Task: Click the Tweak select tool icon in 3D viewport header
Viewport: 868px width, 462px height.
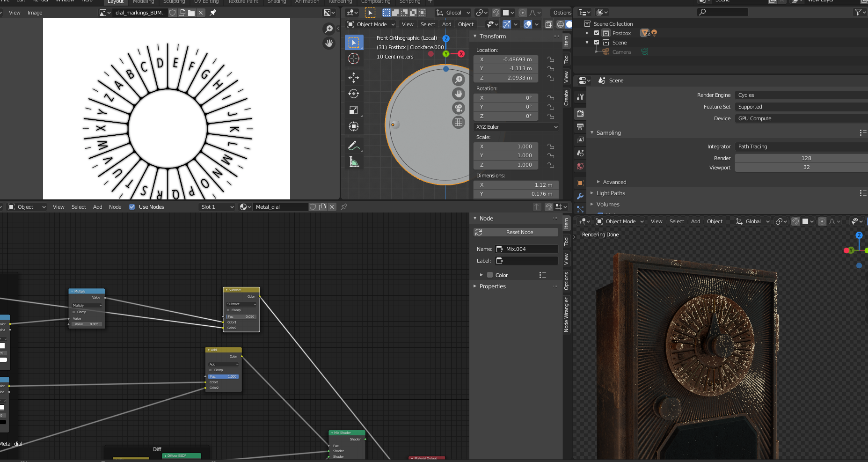Action: pyautogui.click(x=370, y=13)
